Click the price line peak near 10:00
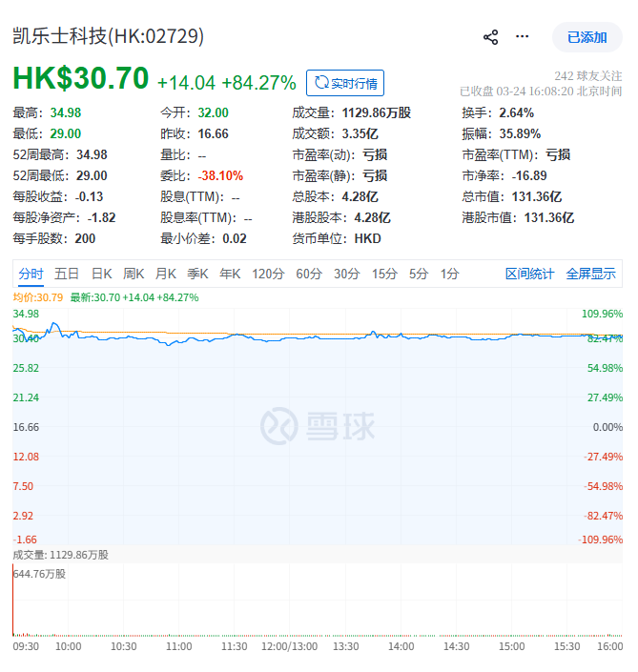This screenshot has height=672, width=638. point(54,324)
